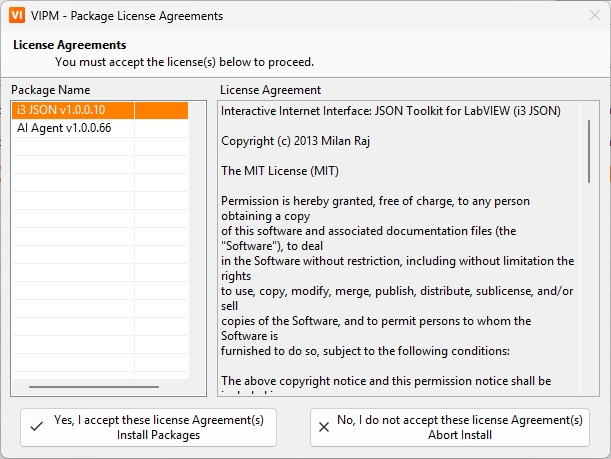Click the "above copyright notice" line
Image resolution: width=611 pixels, height=459 pixels.
click(386, 381)
